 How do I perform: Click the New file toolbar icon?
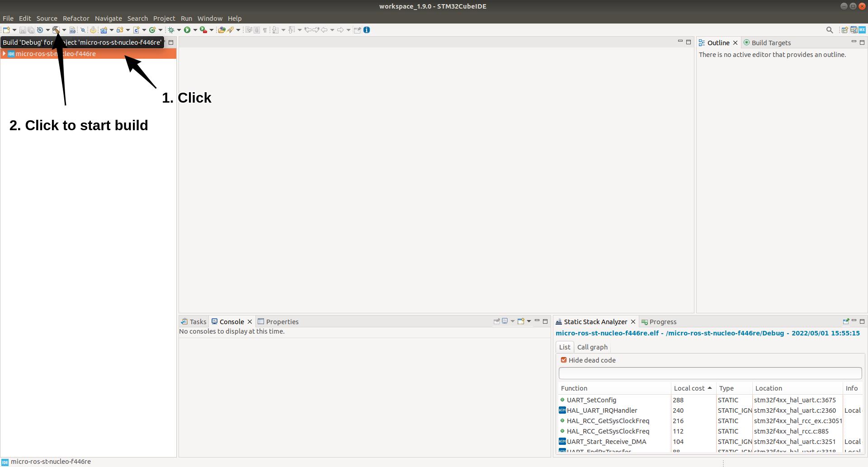(6, 30)
